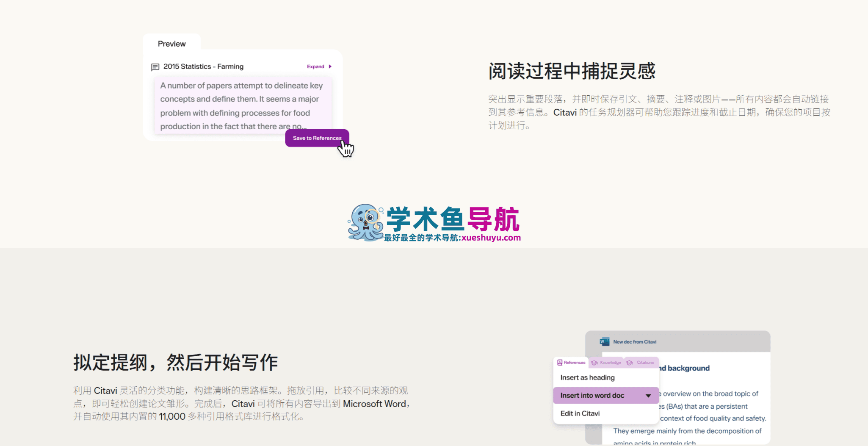Switch to the Citations tab
Screen dimensions: 868x446
tap(641, 363)
